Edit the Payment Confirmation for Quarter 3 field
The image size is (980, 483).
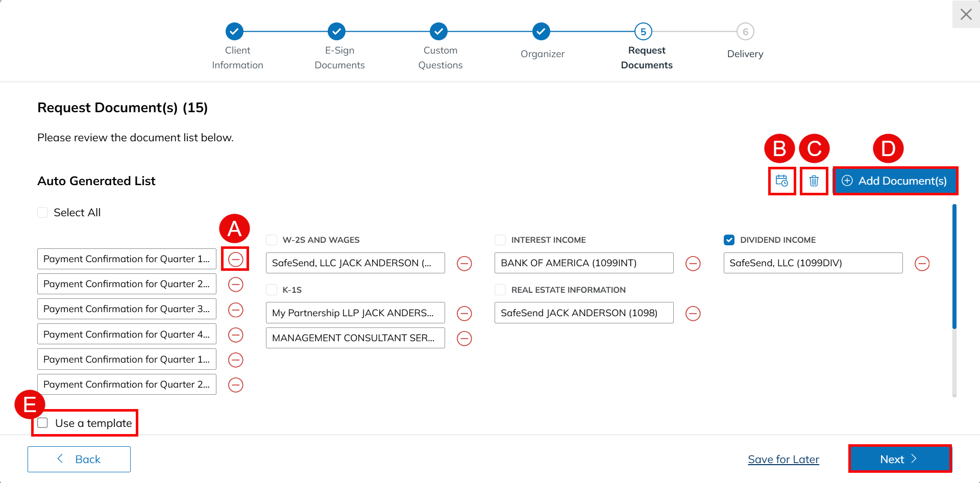(x=127, y=309)
